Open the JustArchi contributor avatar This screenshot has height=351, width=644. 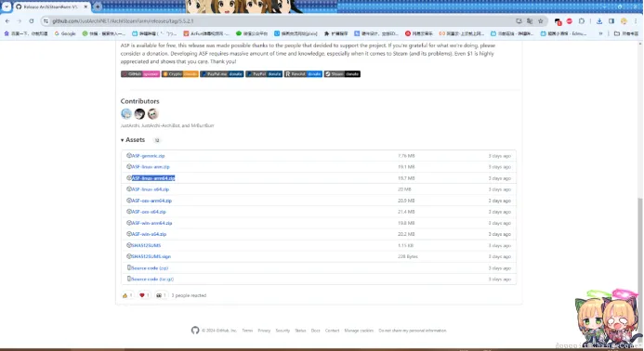click(126, 113)
